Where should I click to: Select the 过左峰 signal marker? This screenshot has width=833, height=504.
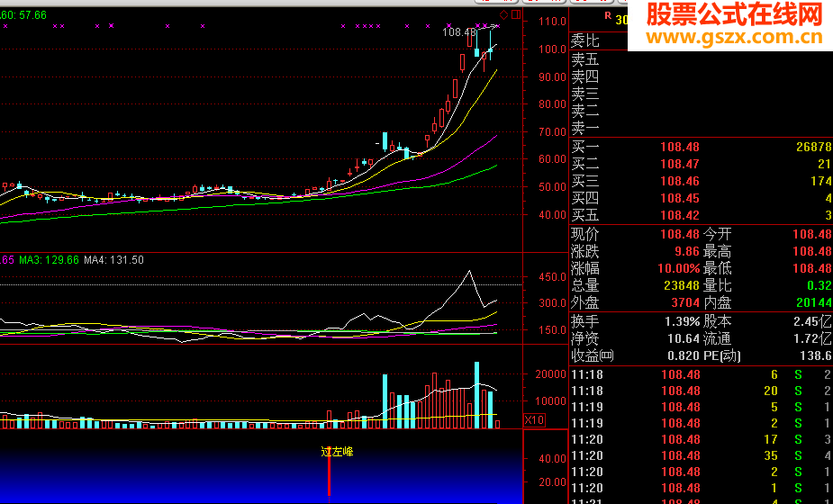coord(337,452)
